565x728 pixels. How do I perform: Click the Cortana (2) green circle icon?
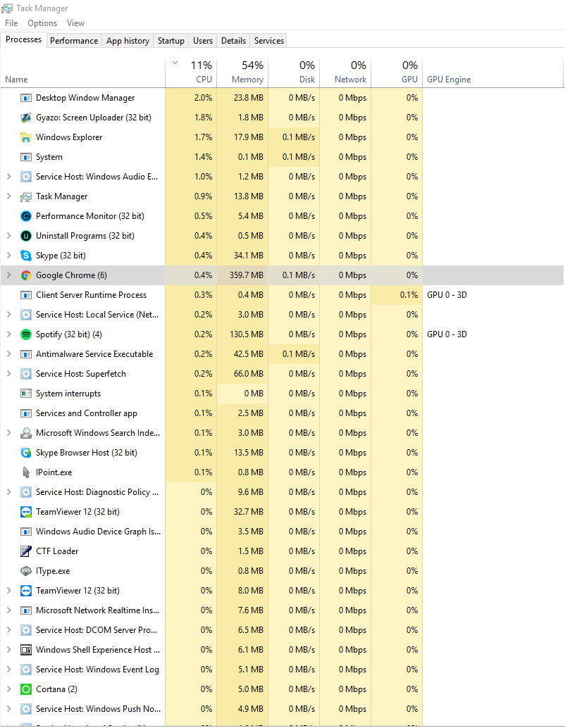coord(26,689)
